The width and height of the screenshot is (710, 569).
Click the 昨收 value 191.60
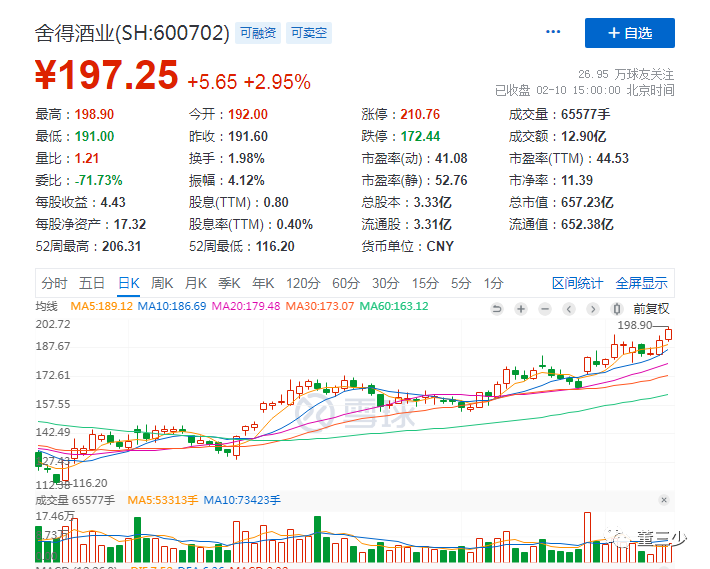coord(248,136)
